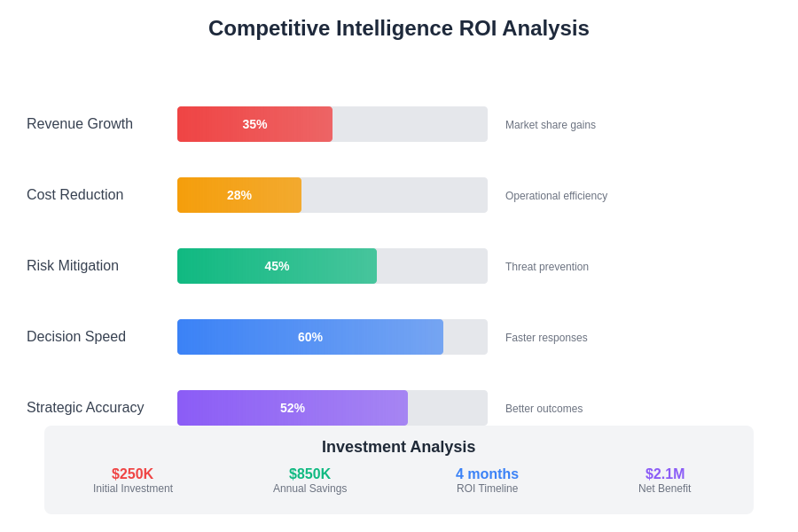This screenshot has height=532, width=798.
Task: Click the purple 52% Strategic Accuracy bar
Action: point(293,408)
